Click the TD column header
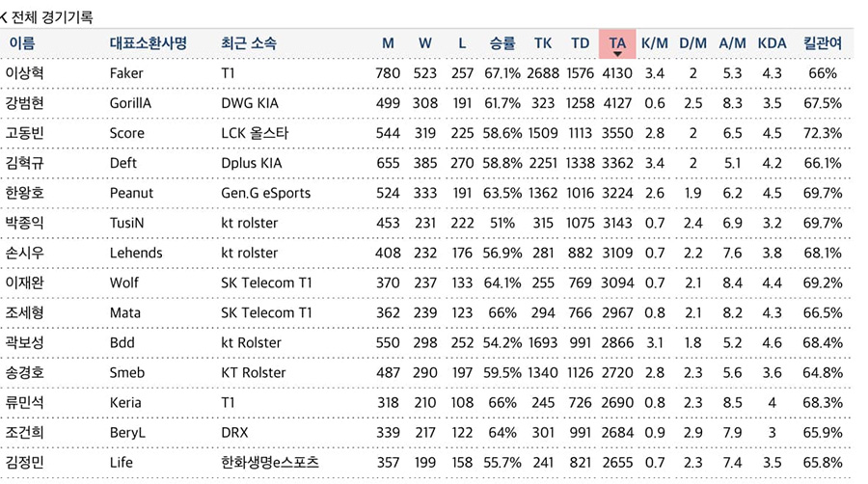The image size is (868, 484). pyautogui.click(x=581, y=43)
